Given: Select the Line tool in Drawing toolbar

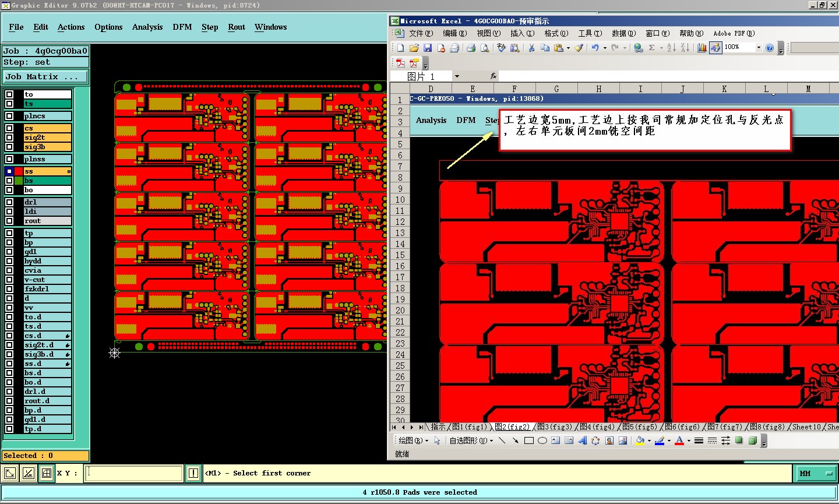Looking at the screenshot, I should click(x=502, y=440).
